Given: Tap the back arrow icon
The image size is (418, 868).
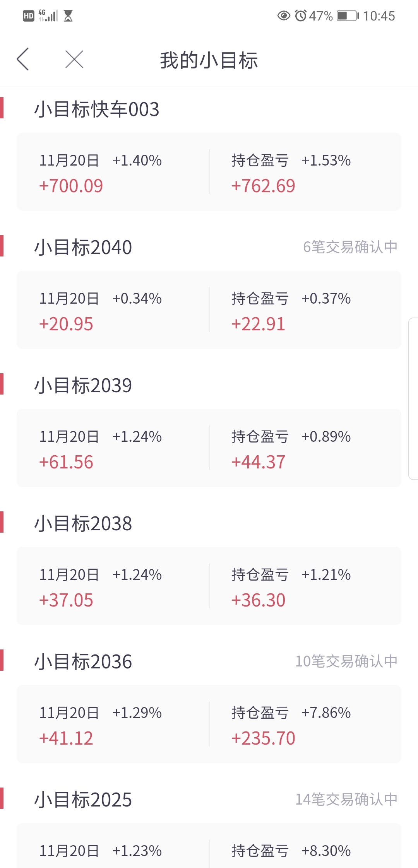Looking at the screenshot, I should (x=23, y=59).
